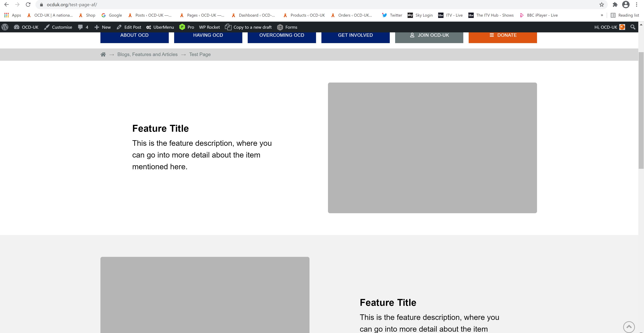The height and width of the screenshot is (333, 644).
Task: Open the Shop bookmark
Action: point(87,15)
